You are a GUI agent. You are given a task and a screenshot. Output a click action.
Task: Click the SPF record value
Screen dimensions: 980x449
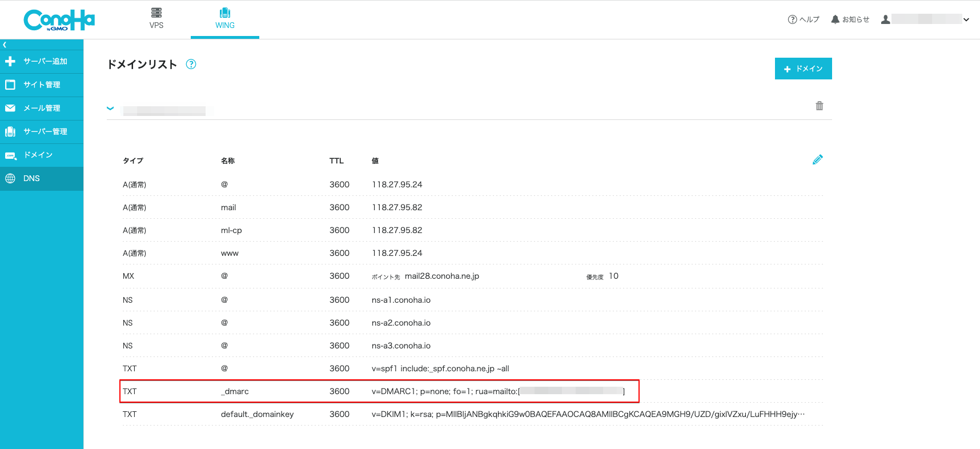(440, 368)
